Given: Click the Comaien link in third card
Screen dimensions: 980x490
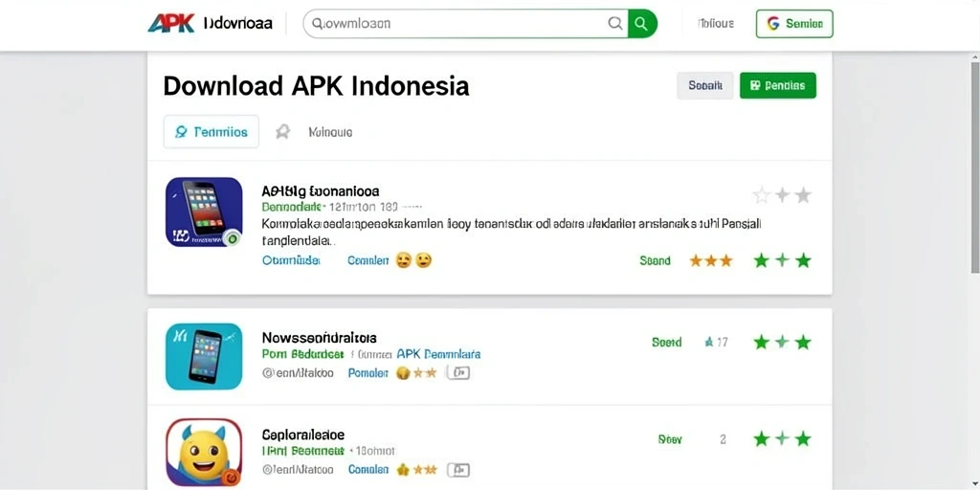Looking at the screenshot, I should 368,469.
